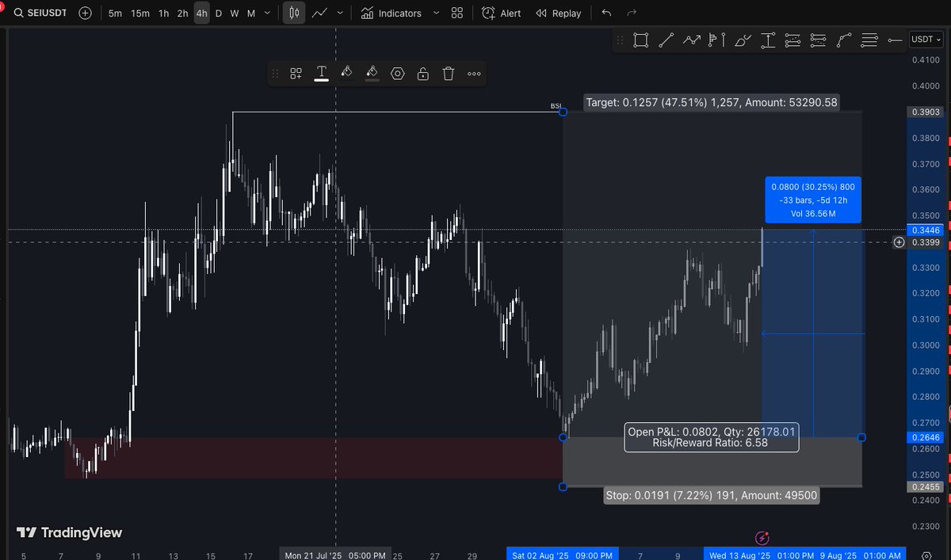Select the Price Path zigzag arrow tool
The height and width of the screenshot is (560, 951).
point(692,40)
